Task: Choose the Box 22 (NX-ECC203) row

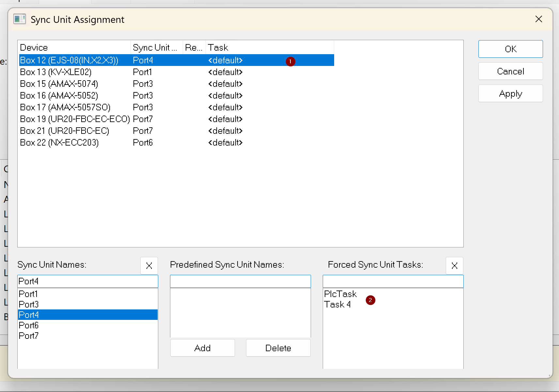Action: [x=59, y=143]
